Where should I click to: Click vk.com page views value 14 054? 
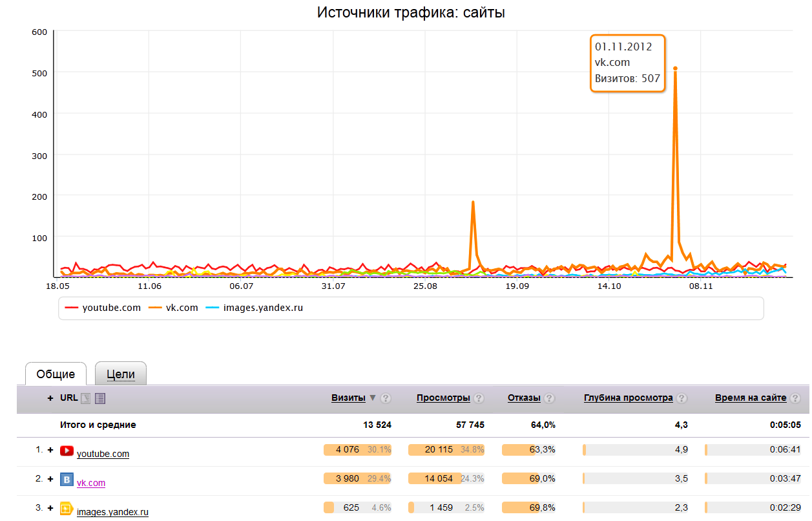(x=439, y=479)
